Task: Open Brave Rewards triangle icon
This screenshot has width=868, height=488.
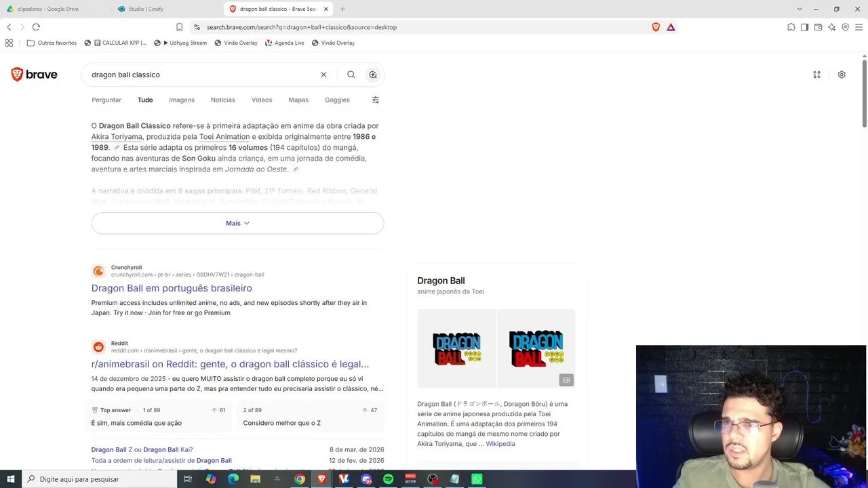Action: (671, 27)
